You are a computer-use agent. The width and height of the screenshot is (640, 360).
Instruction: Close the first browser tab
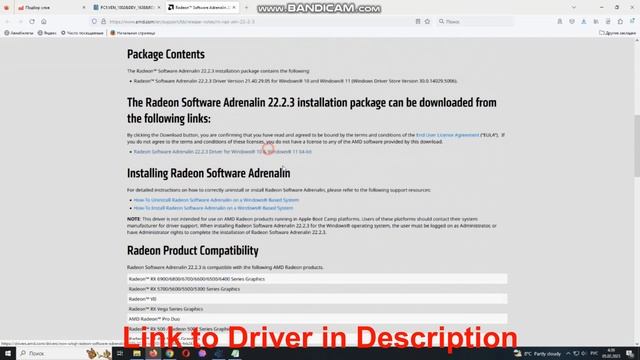(84, 7)
